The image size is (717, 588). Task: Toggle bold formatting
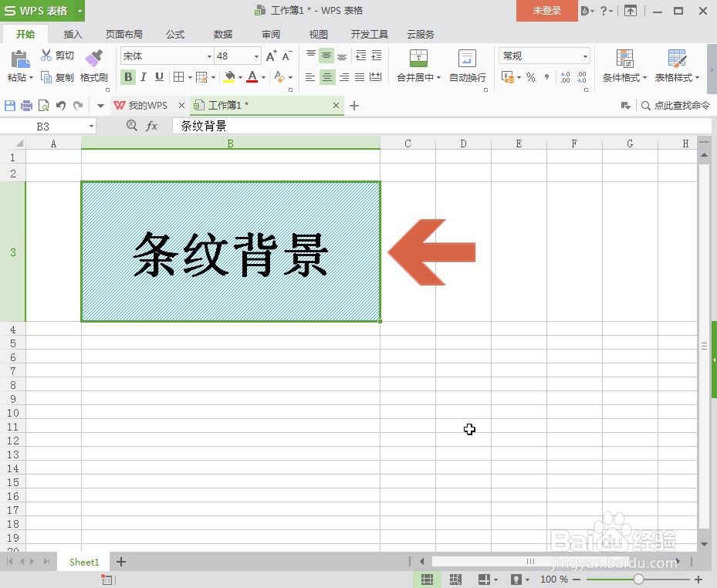pos(127,77)
